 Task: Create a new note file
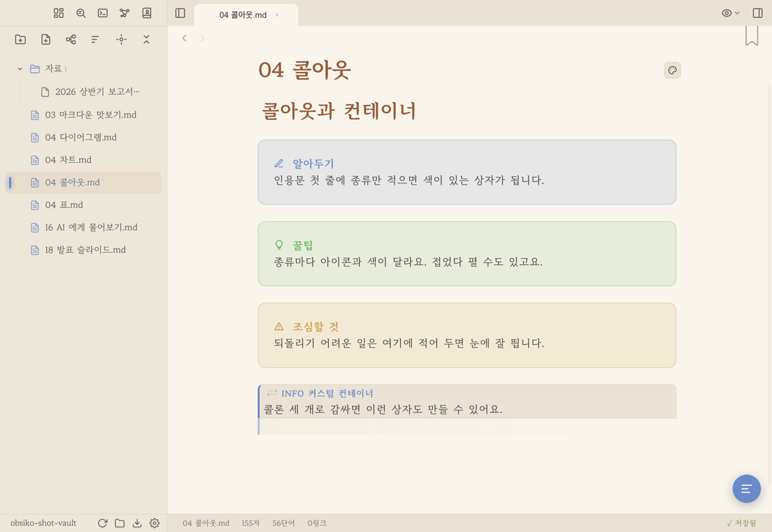[46, 39]
